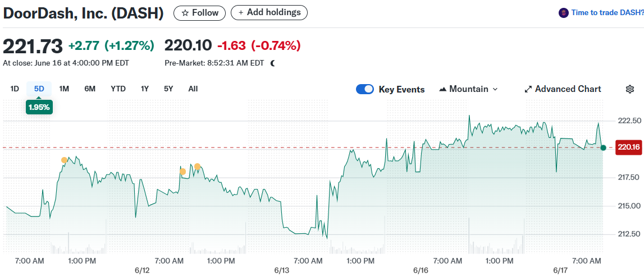Viewport: 644px width, 277px height.
Task: Click the Pre-Market 8:52:31 AM EDT timestamp
Action: pos(214,63)
